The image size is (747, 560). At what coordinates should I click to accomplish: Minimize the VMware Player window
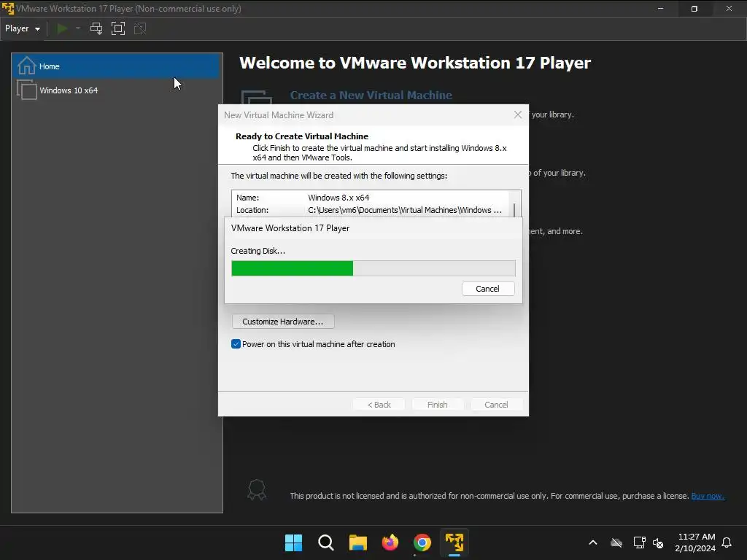(660, 8)
